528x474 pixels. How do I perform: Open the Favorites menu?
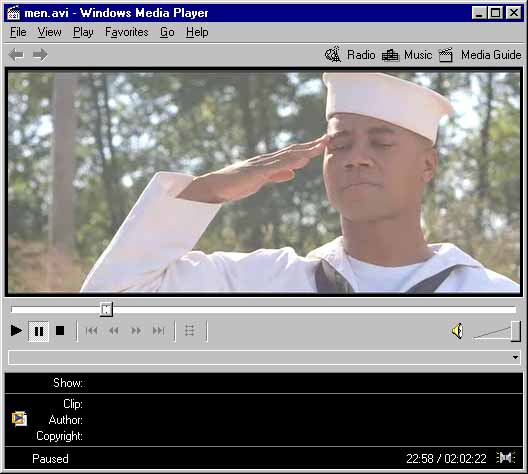[127, 32]
